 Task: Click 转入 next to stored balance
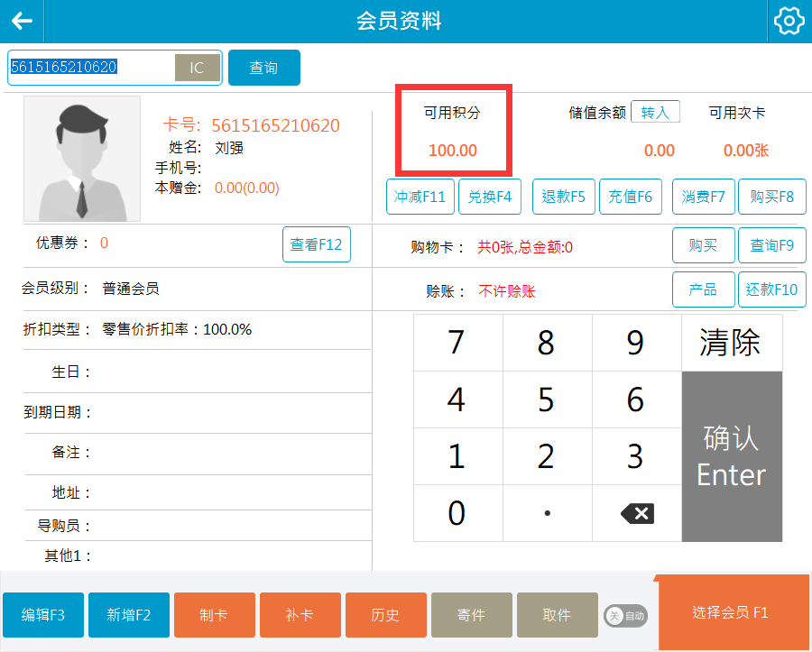click(x=655, y=112)
